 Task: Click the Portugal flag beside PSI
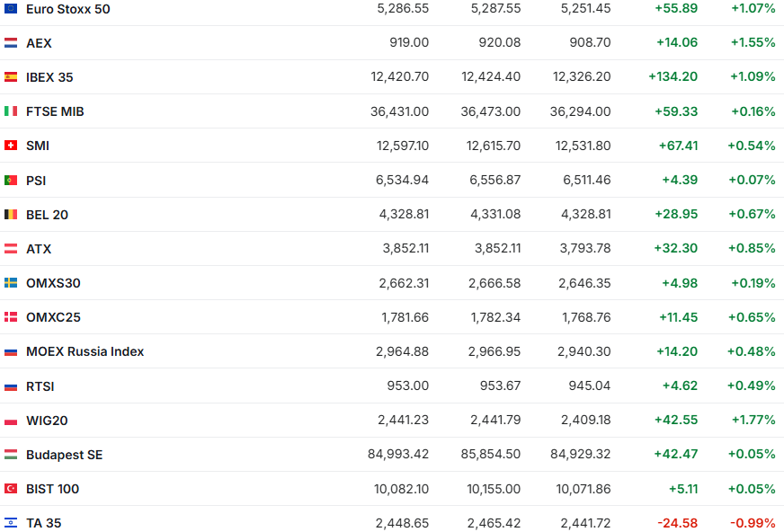click(11, 181)
